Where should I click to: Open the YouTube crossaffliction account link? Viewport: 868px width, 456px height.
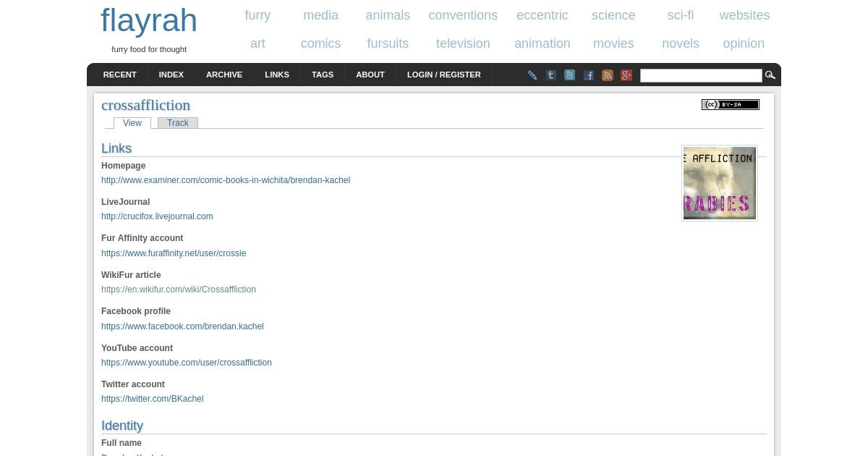click(187, 363)
